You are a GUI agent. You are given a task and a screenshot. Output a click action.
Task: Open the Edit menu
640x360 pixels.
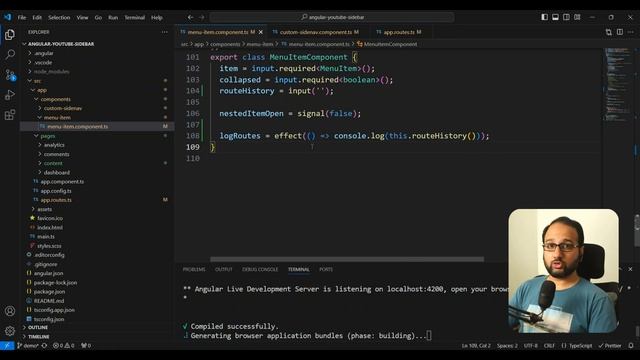click(37, 18)
